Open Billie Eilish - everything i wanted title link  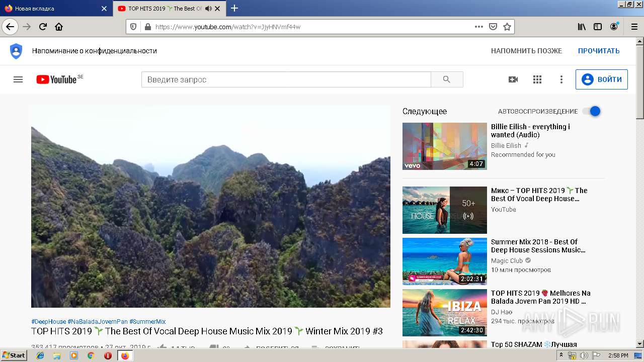(530, 131)
